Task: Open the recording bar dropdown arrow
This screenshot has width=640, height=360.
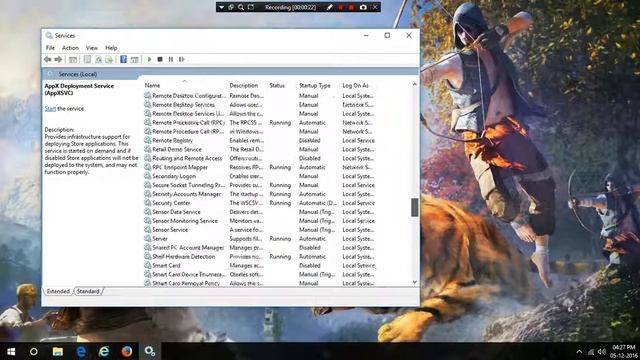Action: click(221, 7)
